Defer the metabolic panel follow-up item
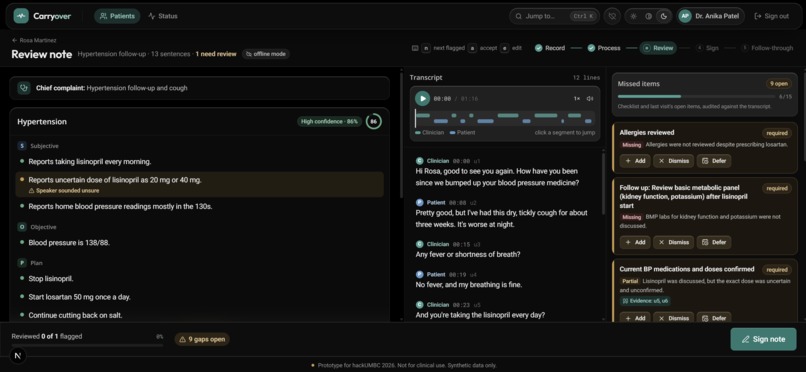The height and width of the screenshot is (372, 806). pos(714,242)
